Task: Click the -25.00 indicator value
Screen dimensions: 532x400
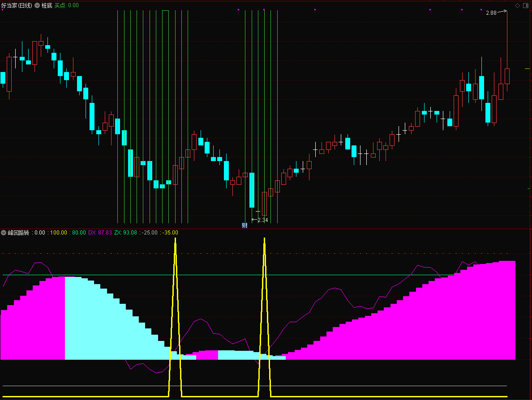Action: 150,233
